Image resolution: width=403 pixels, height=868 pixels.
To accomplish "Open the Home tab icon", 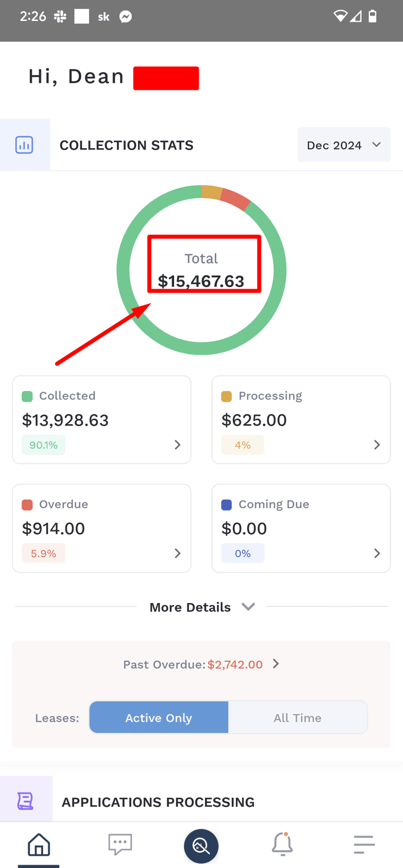I will pyautogui.click(x=39, y=844).
